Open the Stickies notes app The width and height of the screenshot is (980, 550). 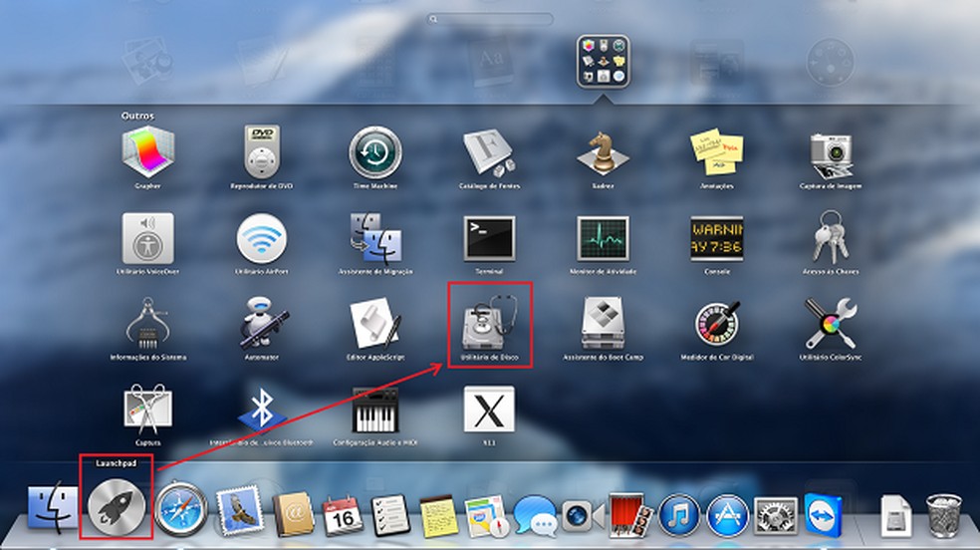(x=717, y=151)
